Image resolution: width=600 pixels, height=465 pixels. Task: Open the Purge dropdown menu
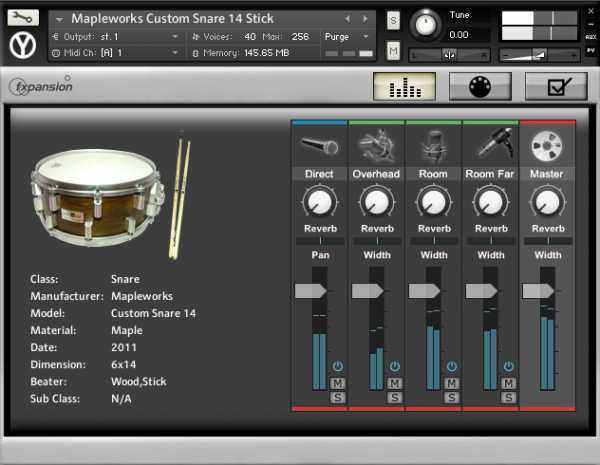coord(347,37)
